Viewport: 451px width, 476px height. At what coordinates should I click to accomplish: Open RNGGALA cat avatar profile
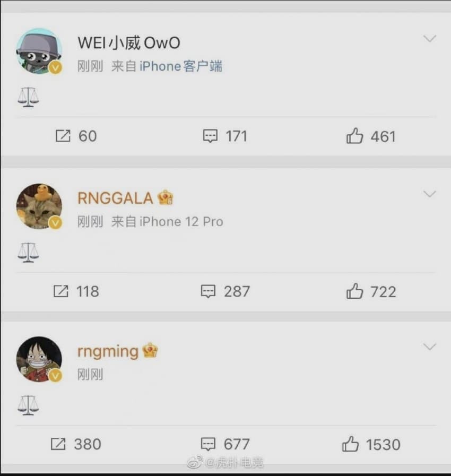(x=39, y=206)
